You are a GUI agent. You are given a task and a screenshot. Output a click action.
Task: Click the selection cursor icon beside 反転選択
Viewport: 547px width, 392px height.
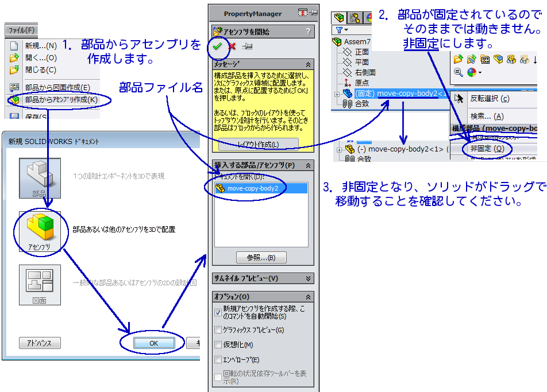click(459, 99)
